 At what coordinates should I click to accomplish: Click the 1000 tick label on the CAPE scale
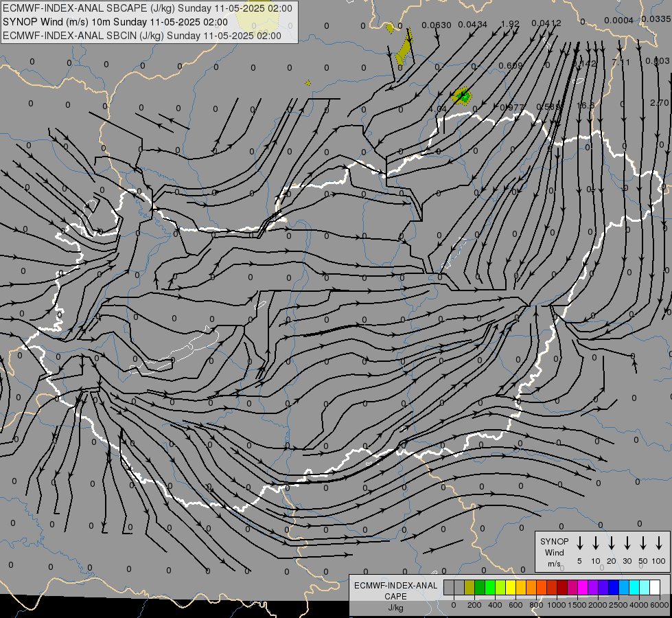click(x=556, y=605)
